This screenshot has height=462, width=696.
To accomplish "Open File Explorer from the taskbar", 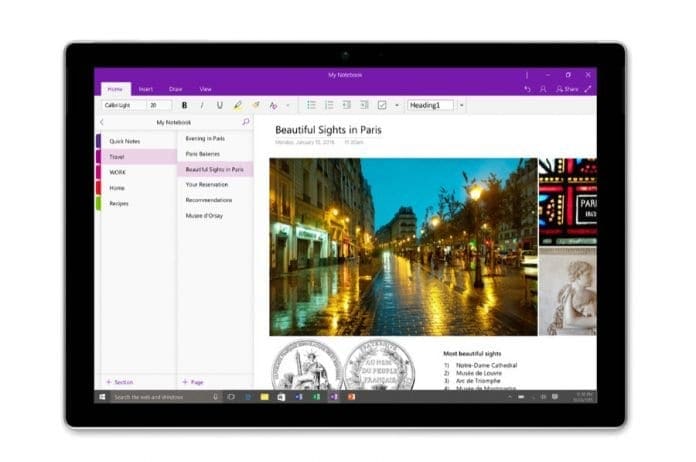I will (x=265, y=397).
